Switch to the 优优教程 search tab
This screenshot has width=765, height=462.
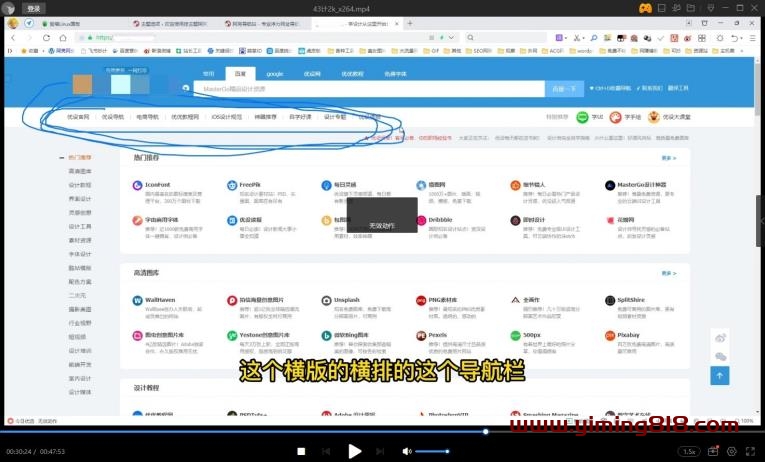coord(352,74)
